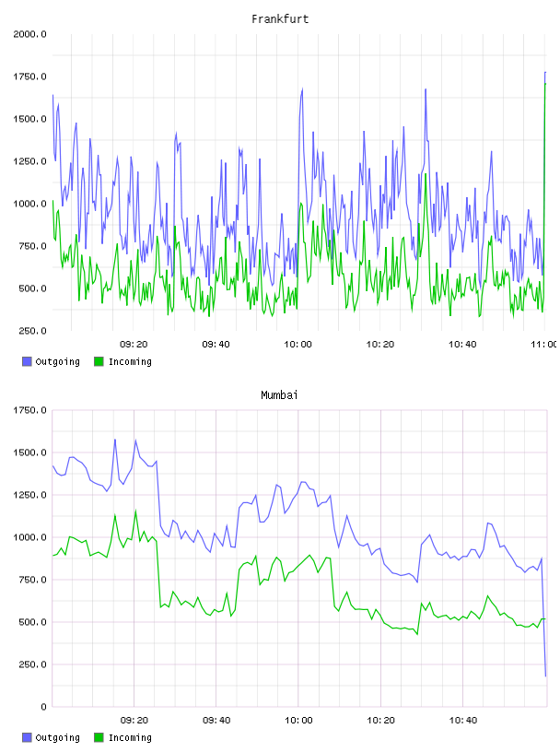This screenshot has height=752, width=560.
Task: Click the 10:40 time label in Mumbai chart
Action: (x=462, y=721)
